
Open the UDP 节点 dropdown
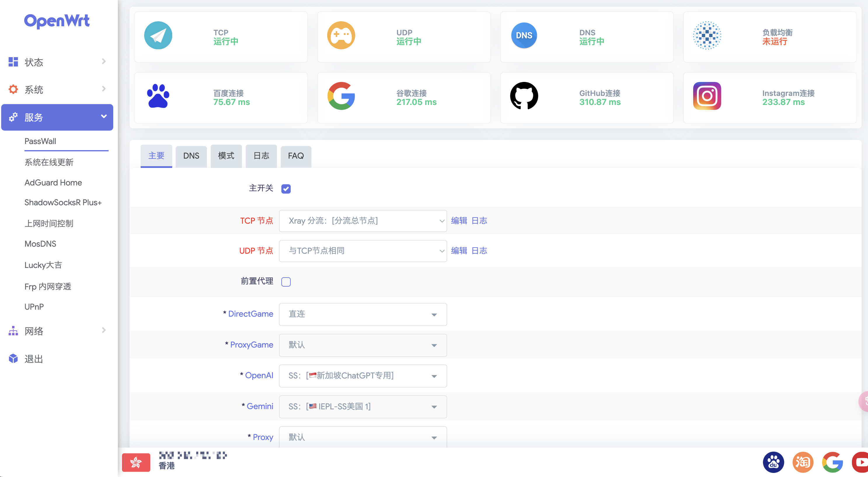pos(363,251)
